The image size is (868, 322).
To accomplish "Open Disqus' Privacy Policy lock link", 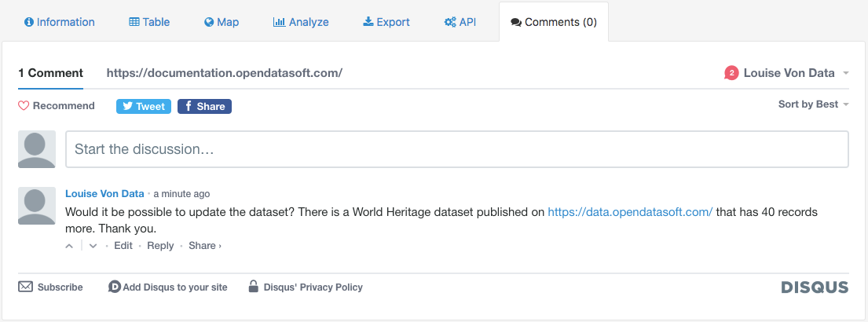I will pyautogui.click(x=254, y=287).
